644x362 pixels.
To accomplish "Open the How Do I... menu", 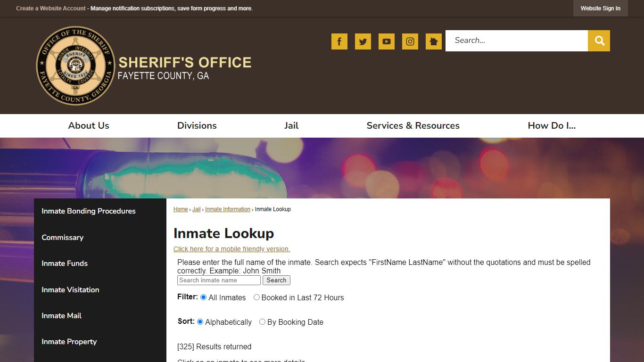I will (552, 125).
